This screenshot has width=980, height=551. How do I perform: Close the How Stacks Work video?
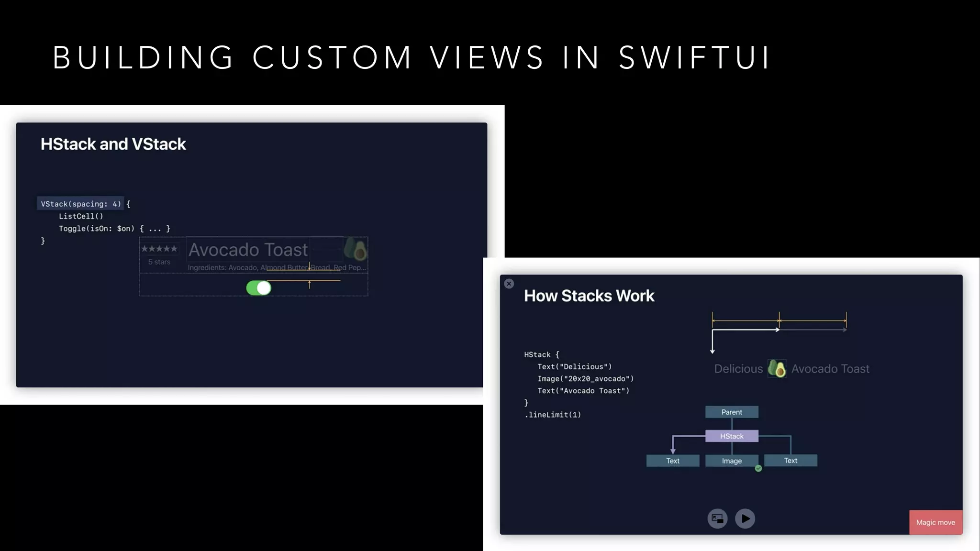pos(509,284)
